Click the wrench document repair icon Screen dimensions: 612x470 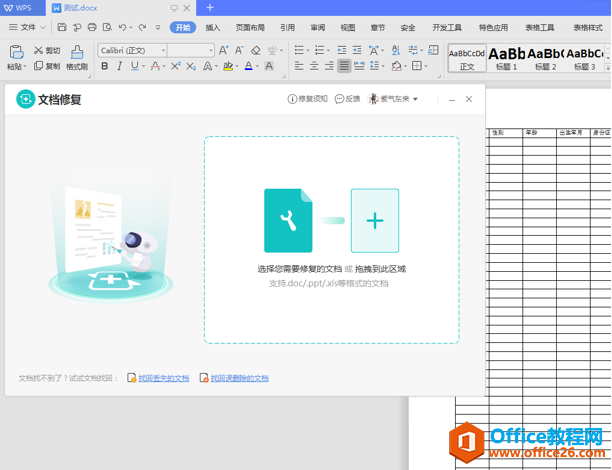click(288, 221)
